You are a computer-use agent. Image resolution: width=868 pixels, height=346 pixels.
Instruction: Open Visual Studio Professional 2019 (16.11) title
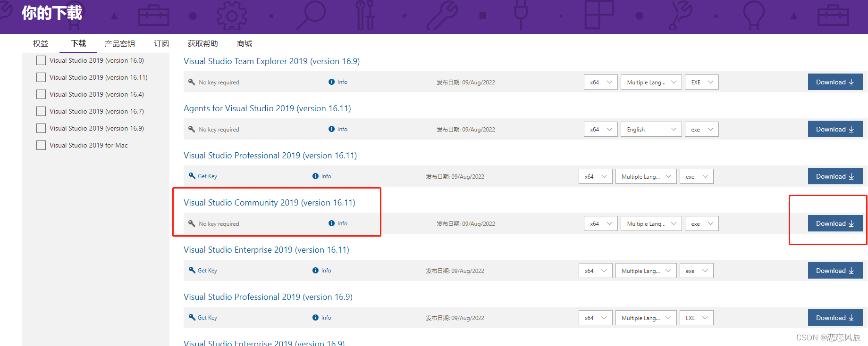[x=270, y=156]
